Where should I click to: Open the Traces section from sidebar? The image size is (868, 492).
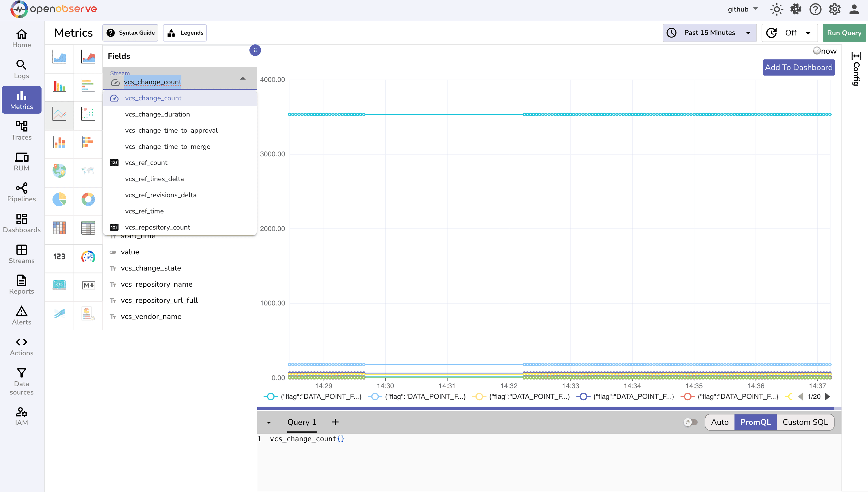coord(21,130)
